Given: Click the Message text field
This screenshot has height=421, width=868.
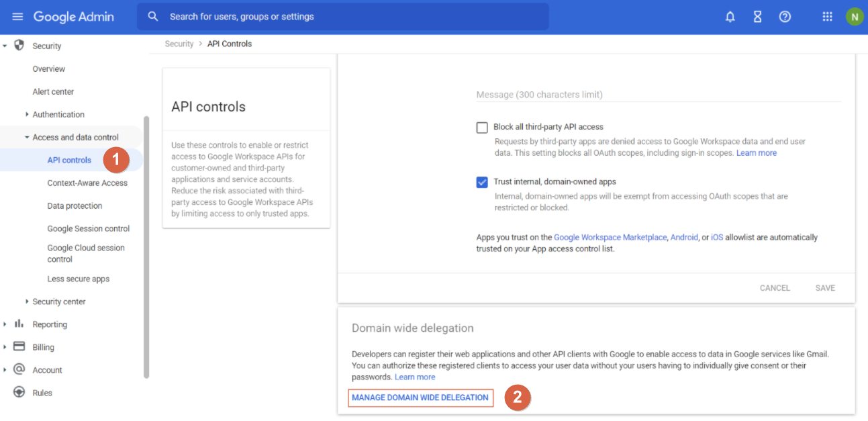Looking at the screenshot, I should click(x=658, y=95).
